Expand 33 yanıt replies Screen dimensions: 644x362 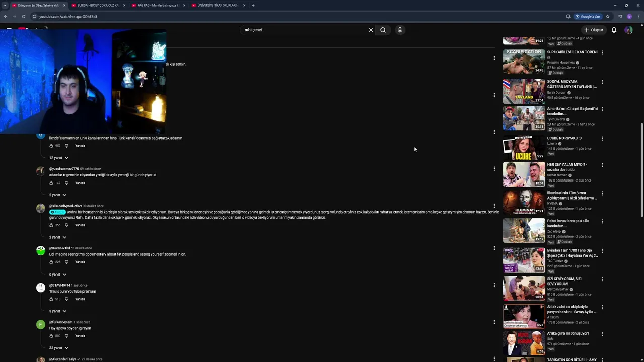pyautogui.click(x=58, y=348)
